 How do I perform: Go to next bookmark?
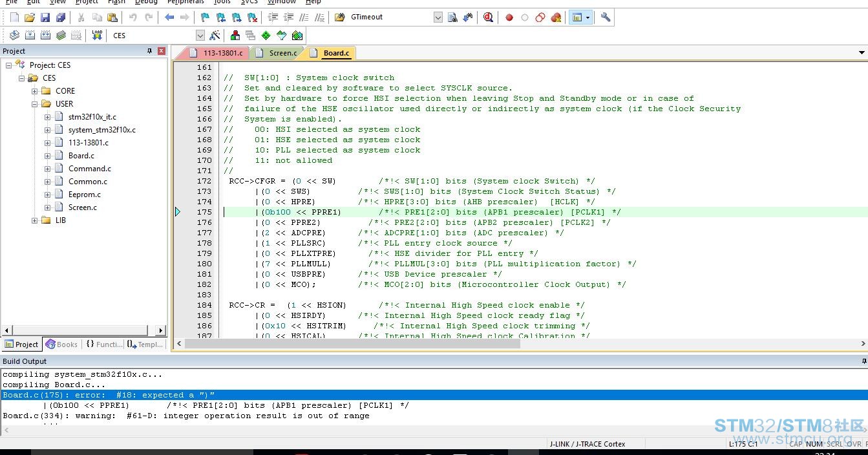237,17
